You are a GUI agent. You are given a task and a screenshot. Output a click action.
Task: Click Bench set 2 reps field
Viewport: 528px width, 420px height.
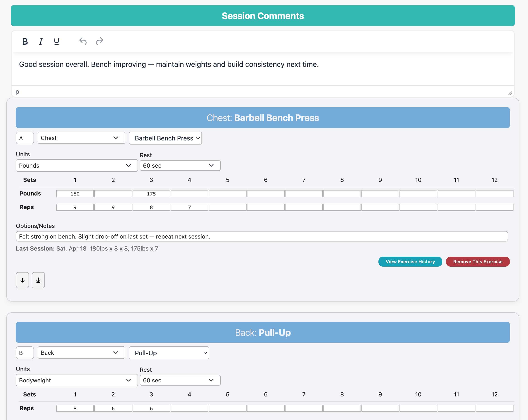tap(113, 207)
